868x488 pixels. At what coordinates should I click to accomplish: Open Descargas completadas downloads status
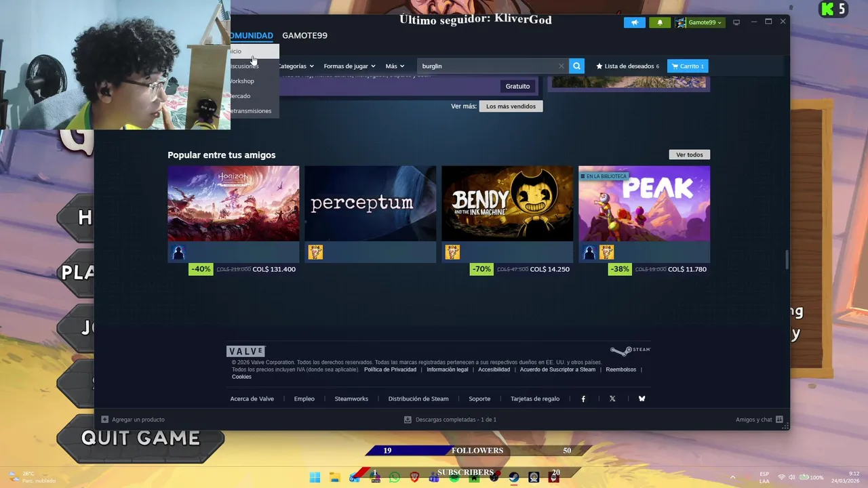tap(450, 420)
